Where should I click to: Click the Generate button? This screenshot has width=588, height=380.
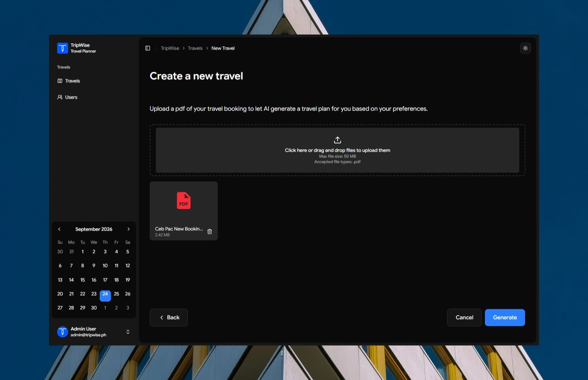click(505, 317)
